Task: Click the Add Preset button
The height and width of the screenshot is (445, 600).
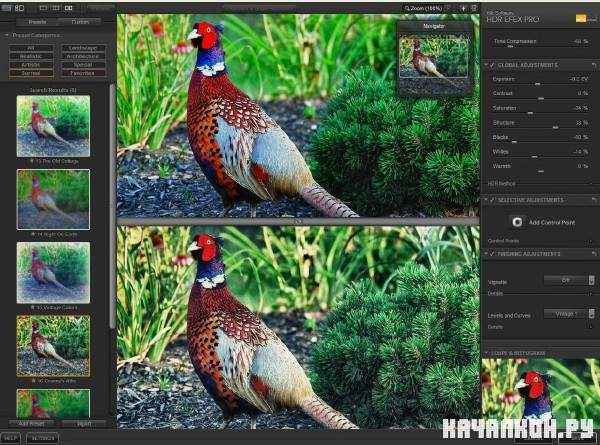Action: [x=31, y=424]
